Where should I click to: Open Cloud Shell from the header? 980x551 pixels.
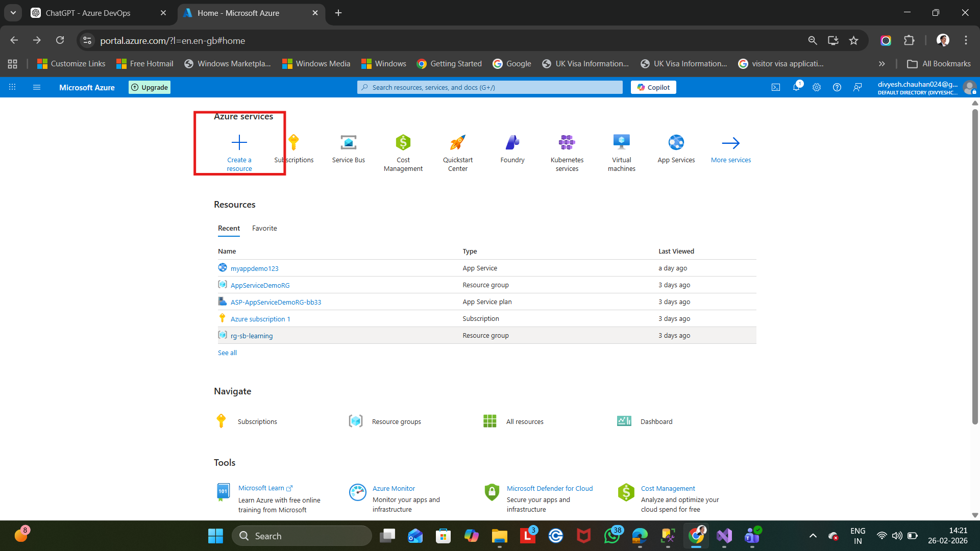(775, 87)
